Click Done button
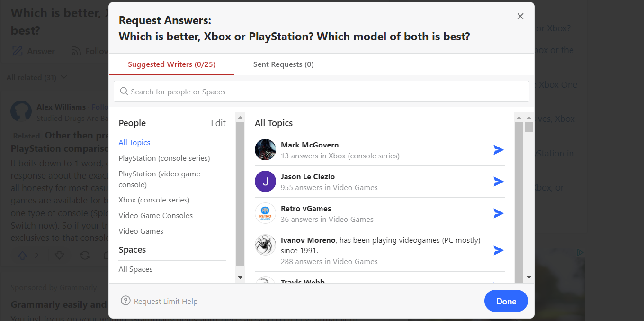The height and width of the screenshot is (321, 644). 506,301
